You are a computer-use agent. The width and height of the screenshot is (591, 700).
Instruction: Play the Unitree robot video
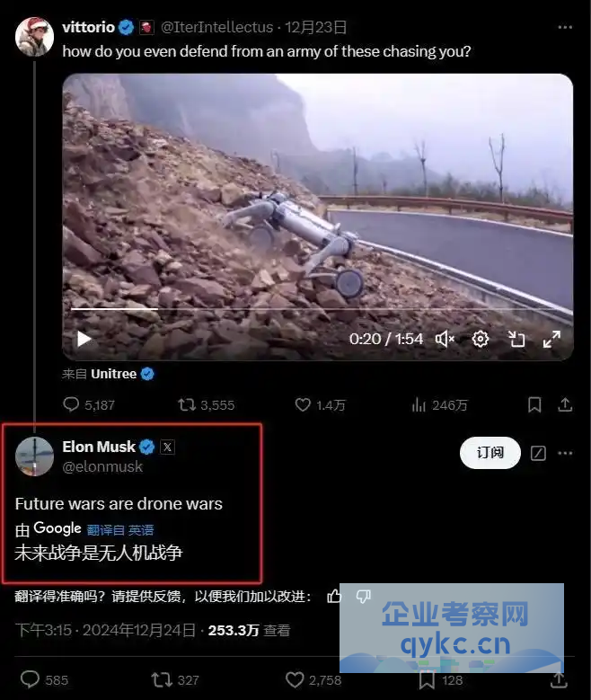[84, 339]
